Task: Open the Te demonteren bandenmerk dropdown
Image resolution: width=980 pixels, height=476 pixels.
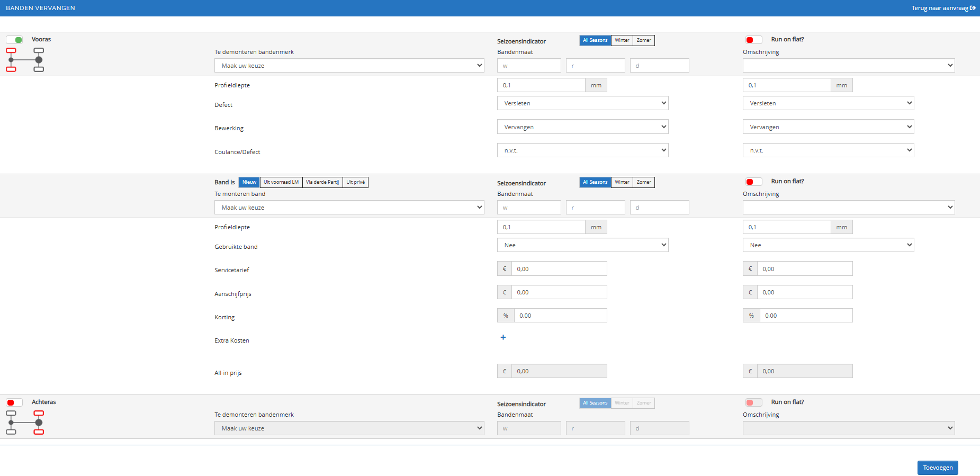Action: click(x=349, y=66)
